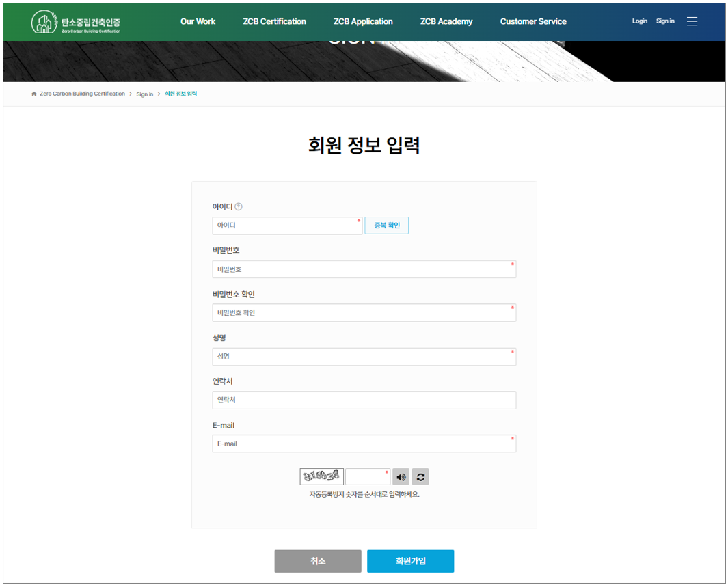Focus the 비밀번호 password field
This screenshot has height=585, width=728.
click(364, 269)
